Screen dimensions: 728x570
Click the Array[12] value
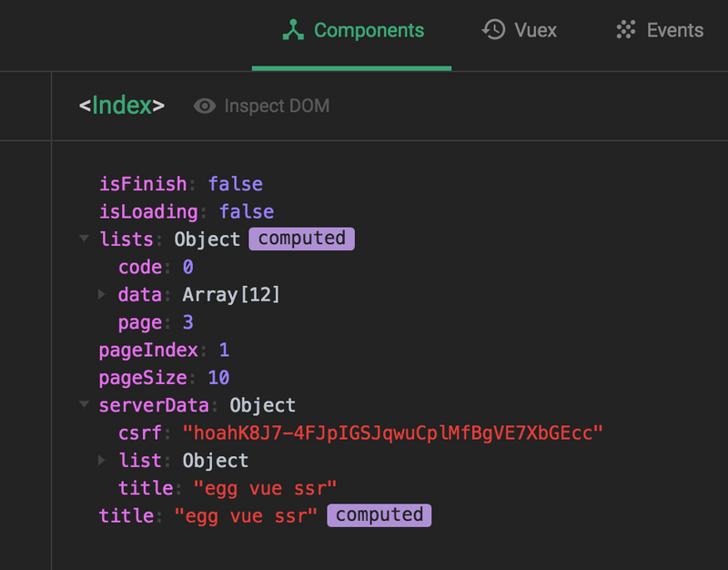[x=231, y=294]
